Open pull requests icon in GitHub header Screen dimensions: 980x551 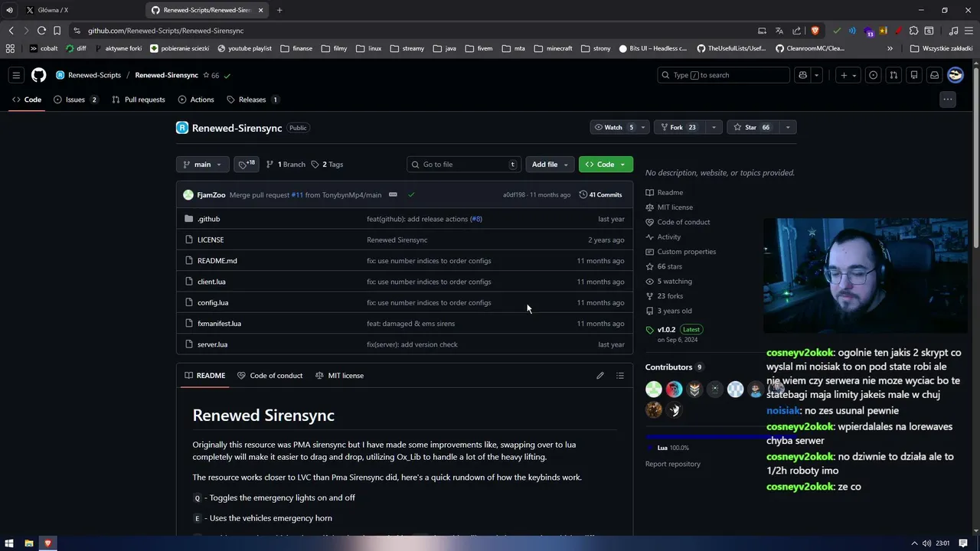(893, 75)
